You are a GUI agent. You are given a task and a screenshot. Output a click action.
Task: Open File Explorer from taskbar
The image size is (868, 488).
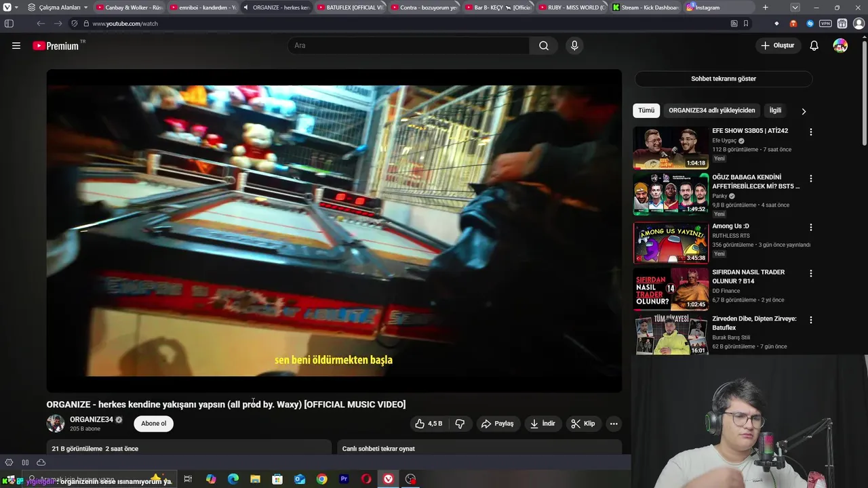point(255,479)
